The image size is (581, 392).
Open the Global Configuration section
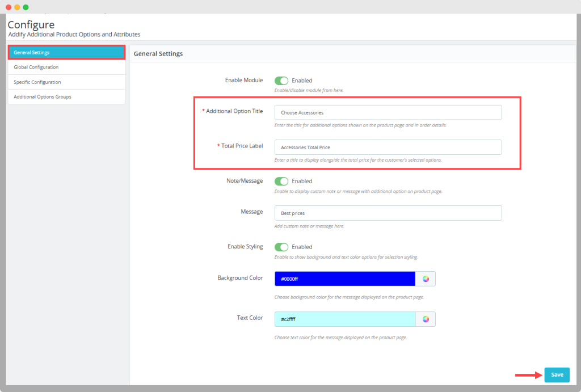[x=66, y=68]
